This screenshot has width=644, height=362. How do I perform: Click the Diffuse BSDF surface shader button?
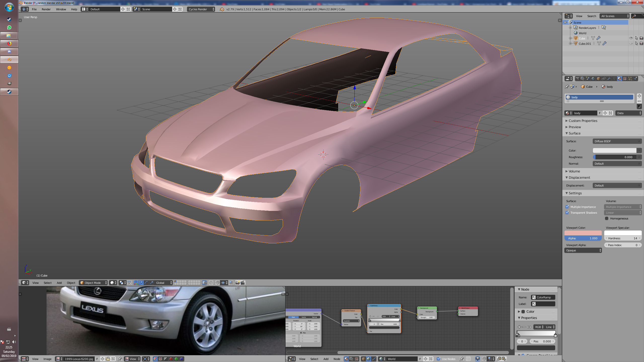pyautogui.click(x=617, y=141)
